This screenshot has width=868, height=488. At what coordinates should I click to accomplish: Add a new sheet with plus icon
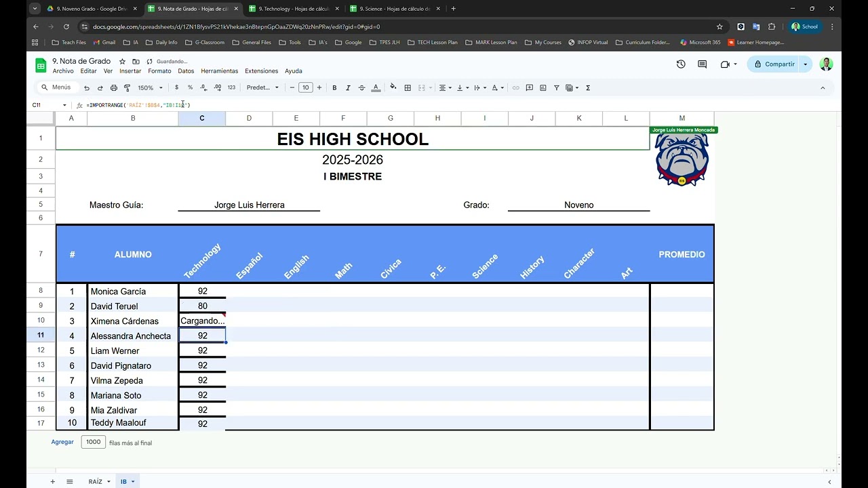[52, 481]
